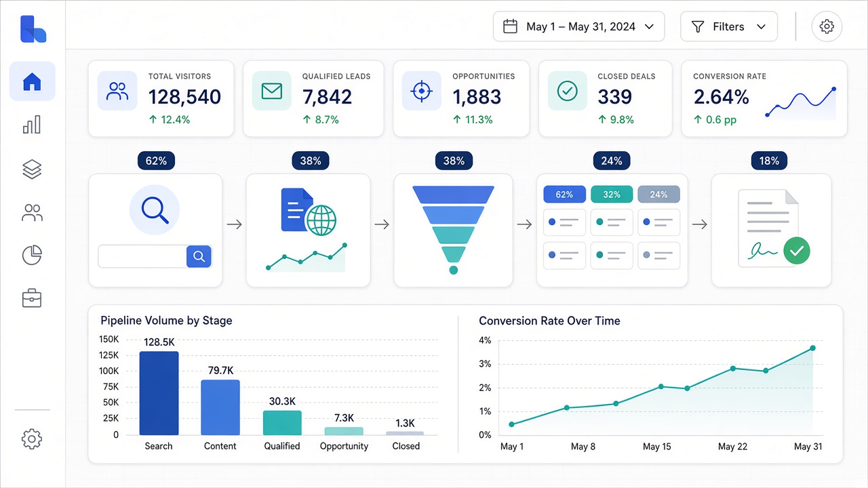Click the 18% badge above the signed document card
This screenshot has width=868, height=488.
pos(769,161)
